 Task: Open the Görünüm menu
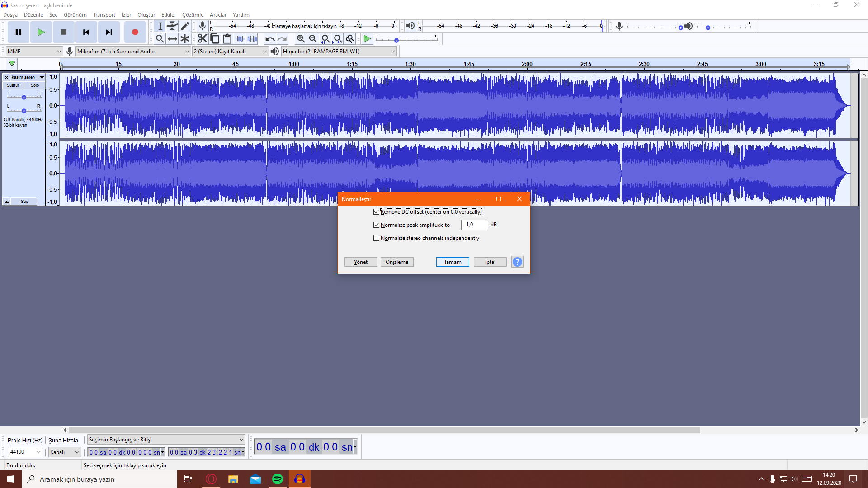point(75,15)
